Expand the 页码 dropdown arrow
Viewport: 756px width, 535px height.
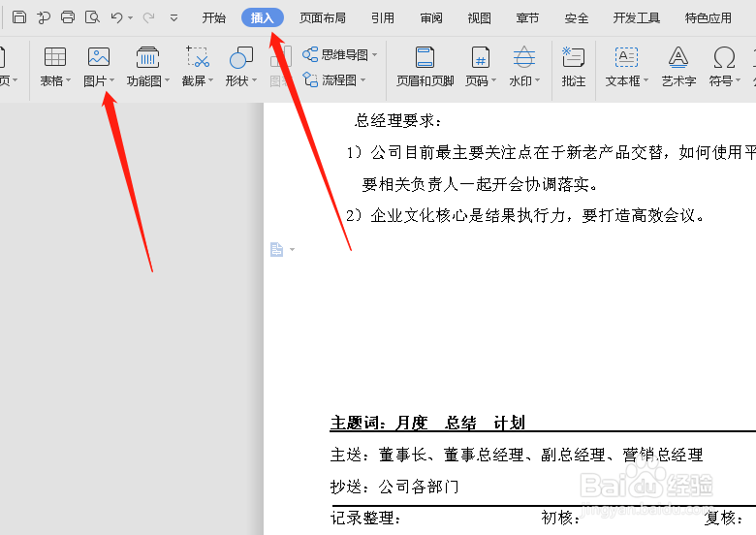(493, 80)
